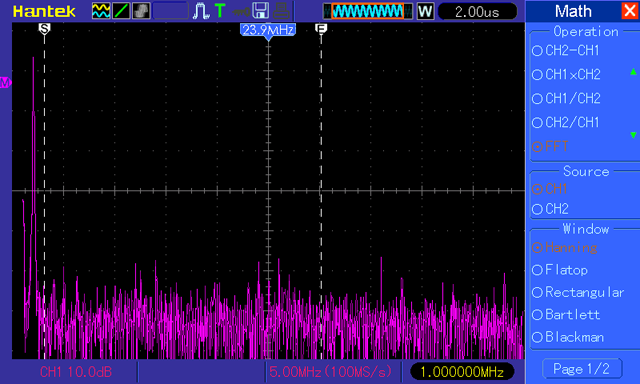Click the printer icon in top toolbar

pos(281,11)
